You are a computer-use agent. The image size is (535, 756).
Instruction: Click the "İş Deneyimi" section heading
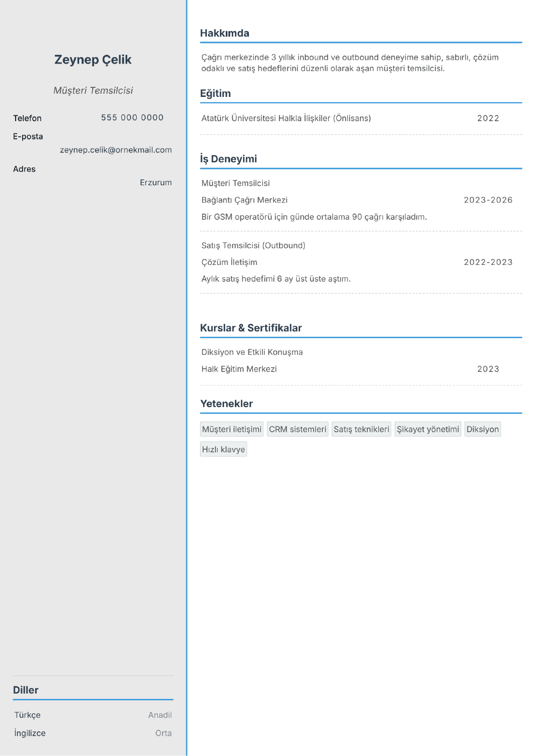click(x=228, y=159)
